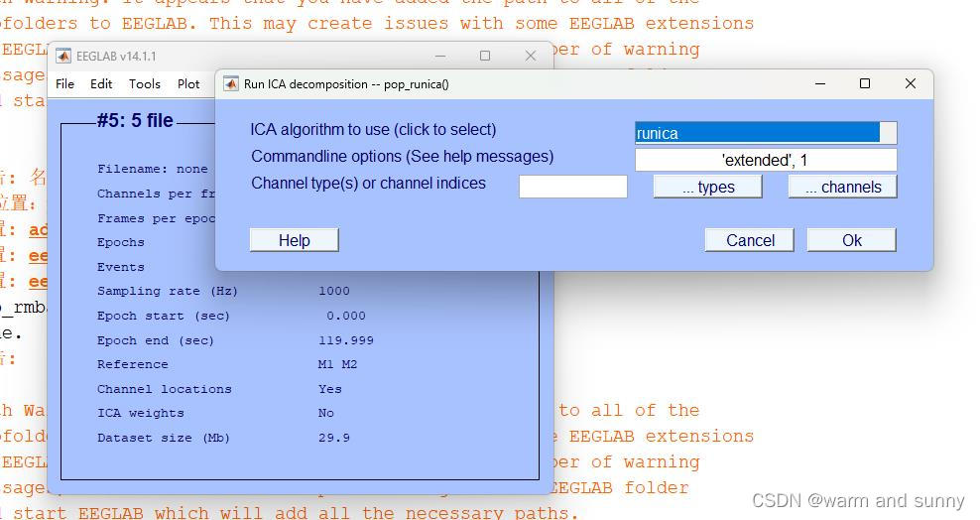Maximize the Run ICA decomposition dialog

tap(865, 83)
